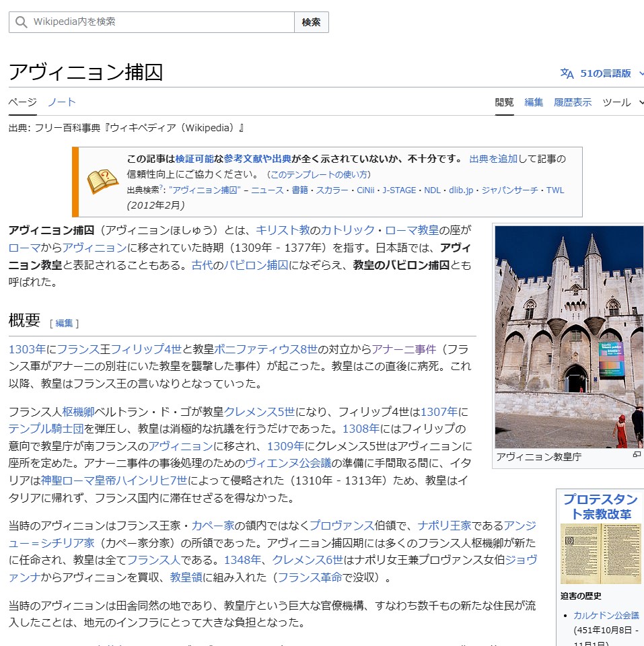Screen dimensions: 644x646
Task: Open the ニュース source link
Action: coord(267,190)
